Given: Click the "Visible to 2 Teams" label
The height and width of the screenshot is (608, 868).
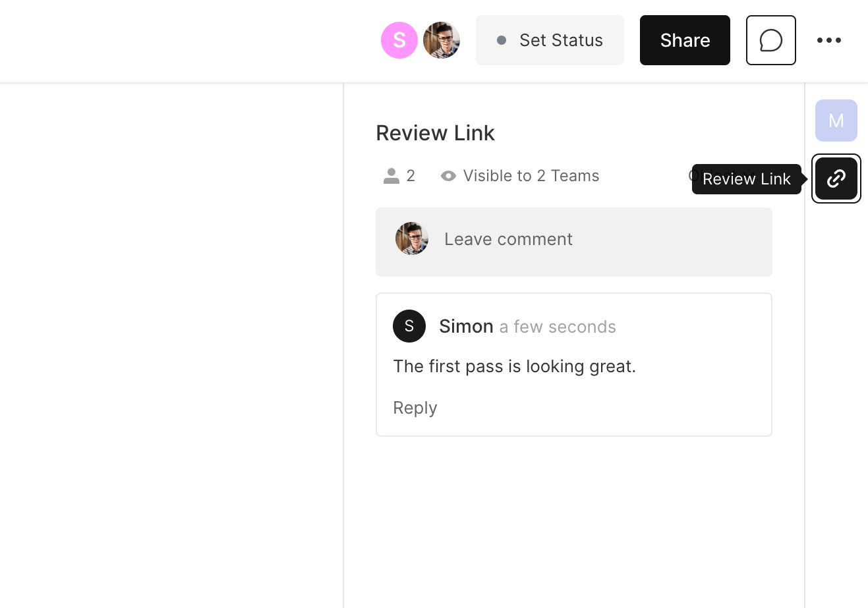Looking at the screenshot, I should [531, 176].
